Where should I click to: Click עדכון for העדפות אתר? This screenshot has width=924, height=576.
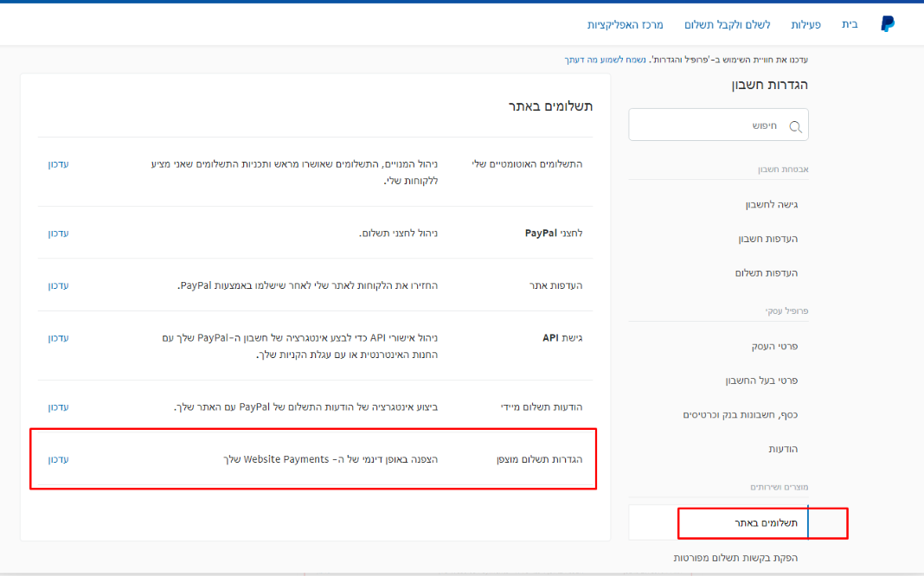click(x=58, y=285)
